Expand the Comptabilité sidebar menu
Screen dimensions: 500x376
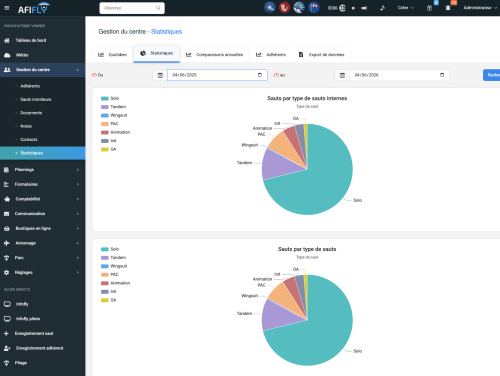point(42,199)
